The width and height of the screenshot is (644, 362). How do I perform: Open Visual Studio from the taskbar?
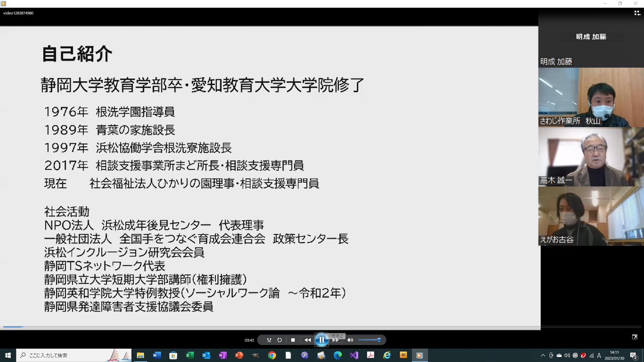[354, 355]
